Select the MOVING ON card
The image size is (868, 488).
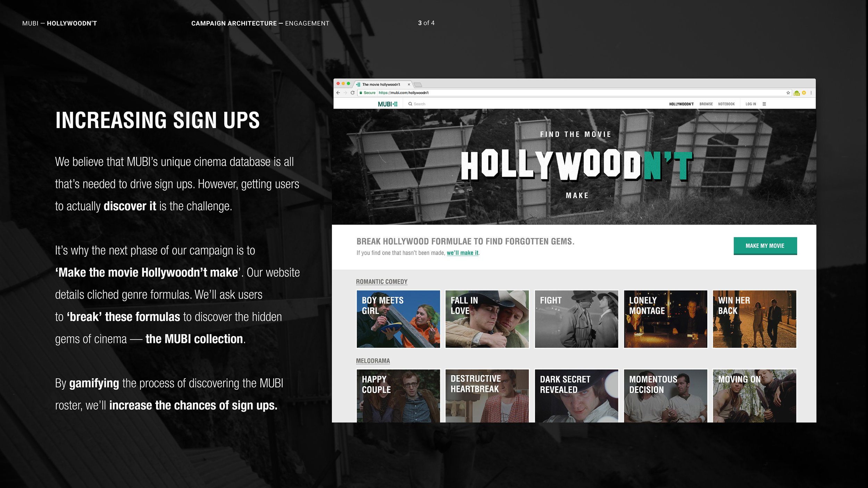tap(754, 396)
